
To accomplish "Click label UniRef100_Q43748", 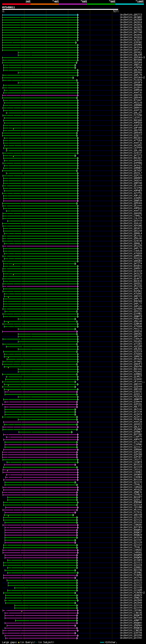I will (131, 578).
